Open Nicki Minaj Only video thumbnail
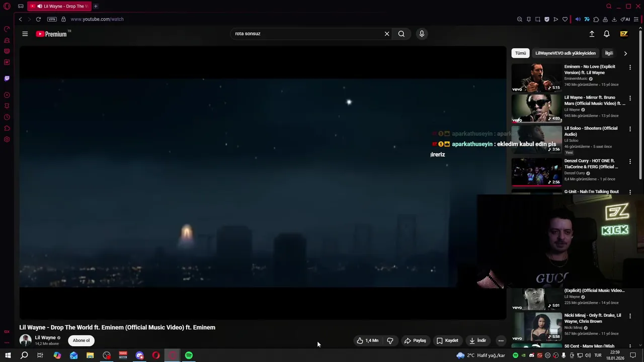The width and height of the screenshot is (644, 362). (x=536, y=326)
